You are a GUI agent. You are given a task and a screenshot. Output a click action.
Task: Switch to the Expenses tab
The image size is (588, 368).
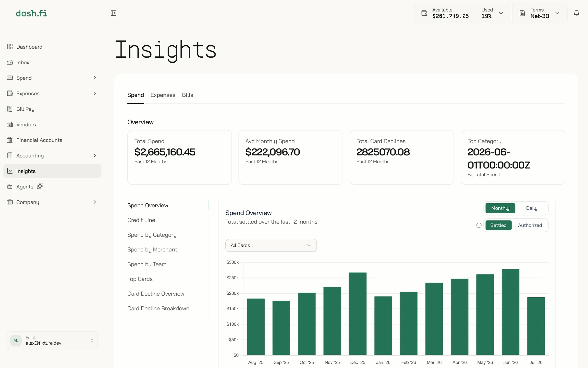[163, 95]
